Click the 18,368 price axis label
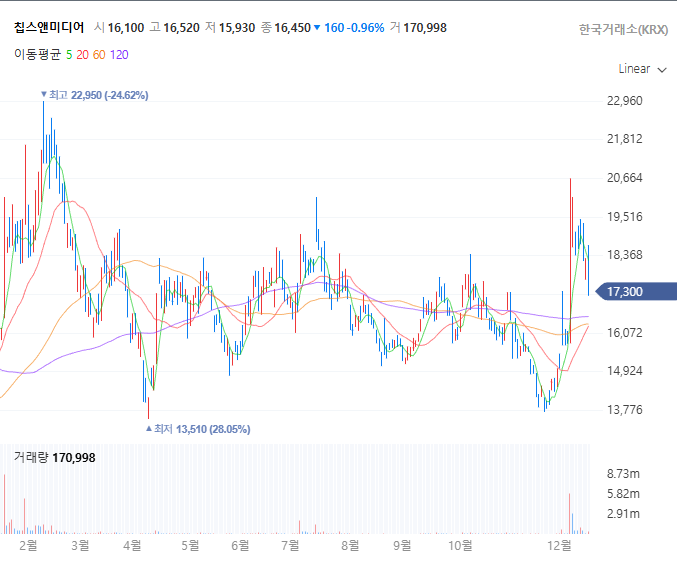This screenshot has height=582, width=677. click(x=625, y=255)
